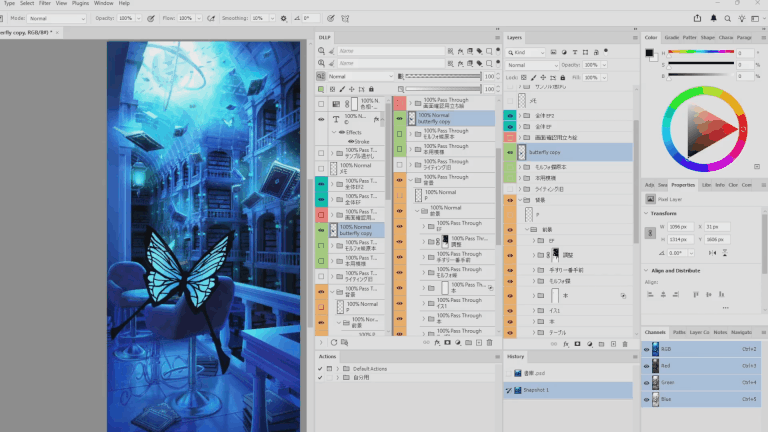Open brush settings gear in options bar

pos(284,18)
